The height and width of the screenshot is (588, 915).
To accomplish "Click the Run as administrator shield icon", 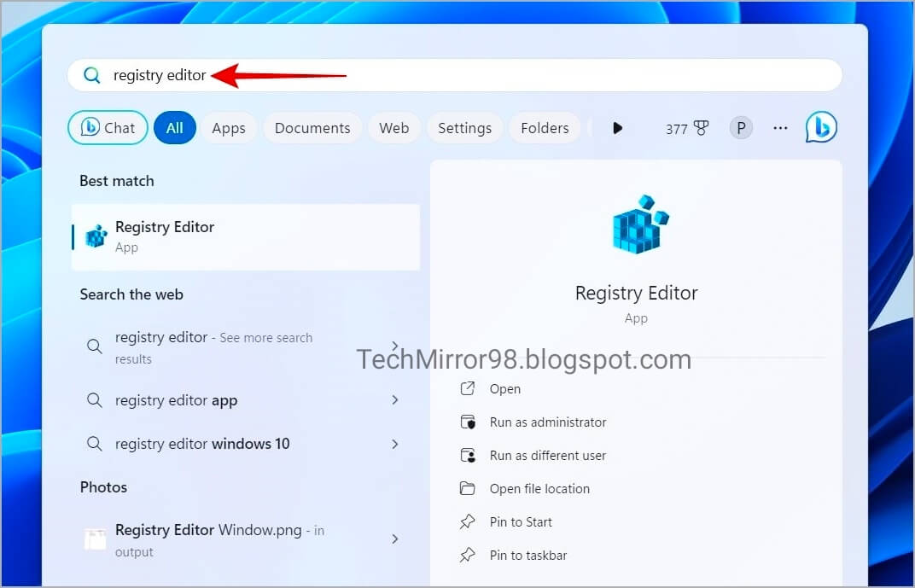I will click(468, 422).
